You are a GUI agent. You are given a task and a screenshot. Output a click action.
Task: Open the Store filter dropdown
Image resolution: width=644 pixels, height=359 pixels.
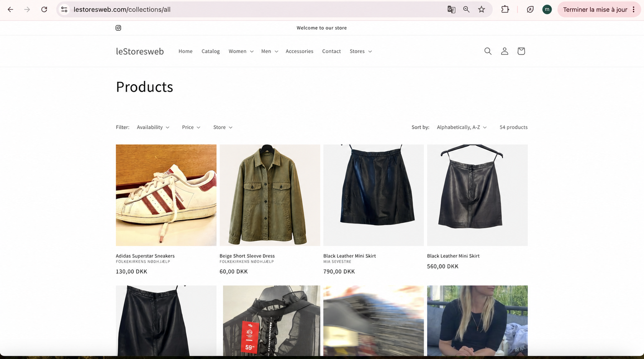click(x=223, y=127)
